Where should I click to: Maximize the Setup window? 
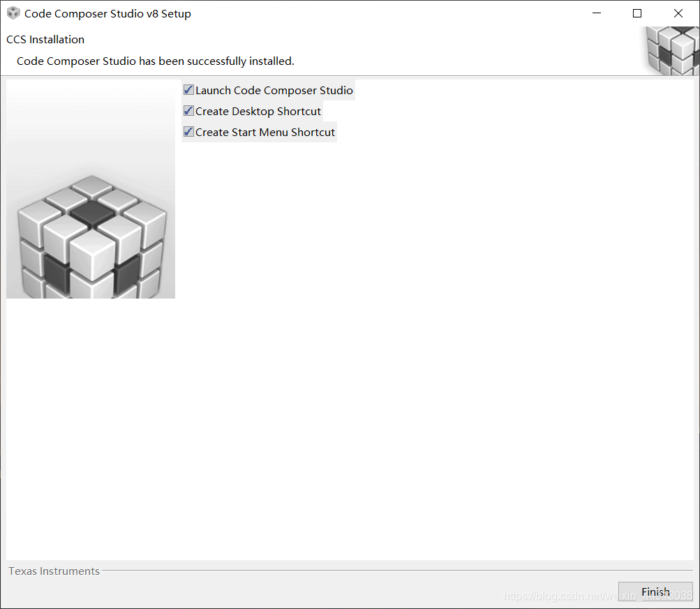[637, 13]
